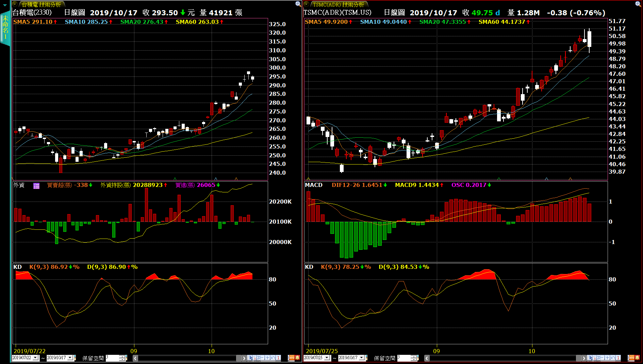Image resolution: width=643 pixels, height=364 pixels.
Task: Click the right chart scrollbar thumb
Action: pyautogui.click(x=579, y=358)
